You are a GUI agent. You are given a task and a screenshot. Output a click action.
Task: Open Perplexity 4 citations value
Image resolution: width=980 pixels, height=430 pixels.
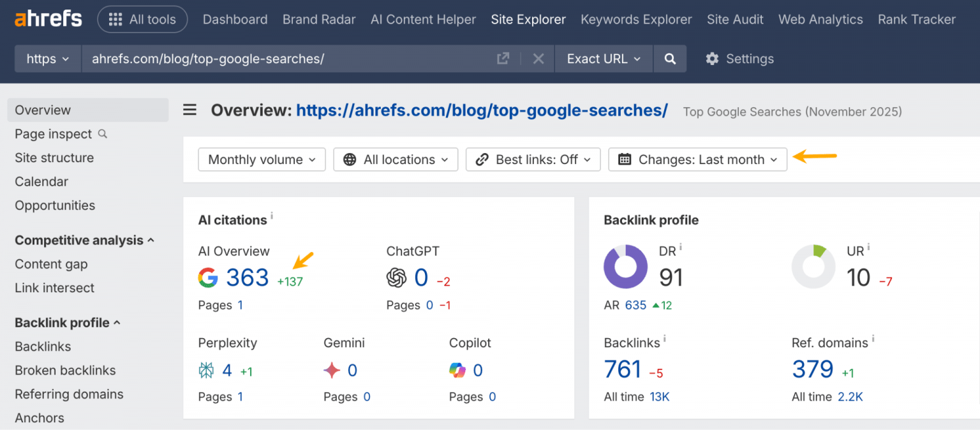227,370
